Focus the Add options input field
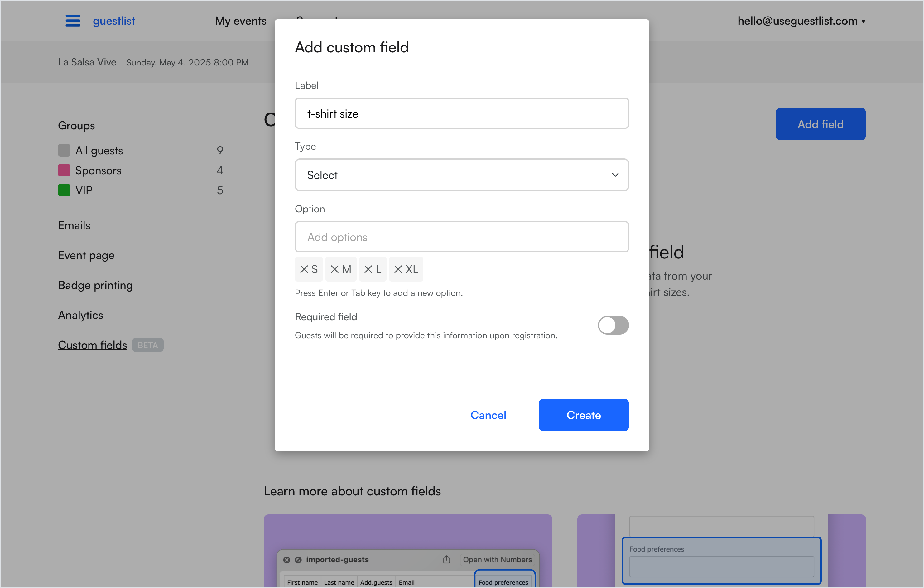Screen dimensions: 924x588 point(461,237)
